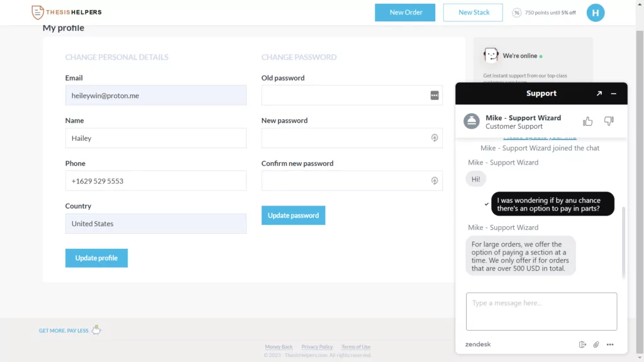This screenshot has height=362, width=644.
Task: Open the Terms of Use link
Action: tap(356, 347)
